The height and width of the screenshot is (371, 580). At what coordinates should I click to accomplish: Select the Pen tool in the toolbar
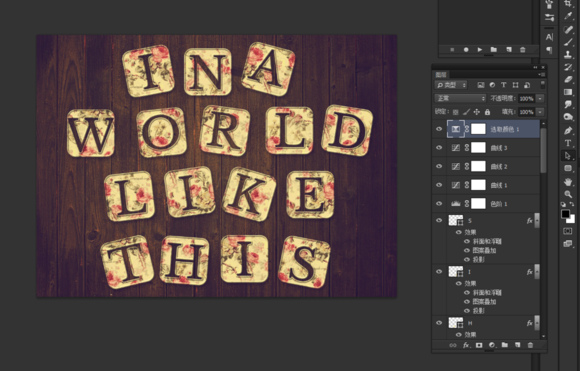[568, 131]
